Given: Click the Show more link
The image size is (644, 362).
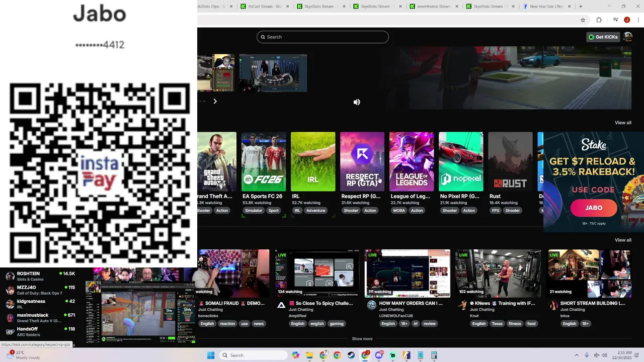Looking at the screenshot, I should pos(362,339).
